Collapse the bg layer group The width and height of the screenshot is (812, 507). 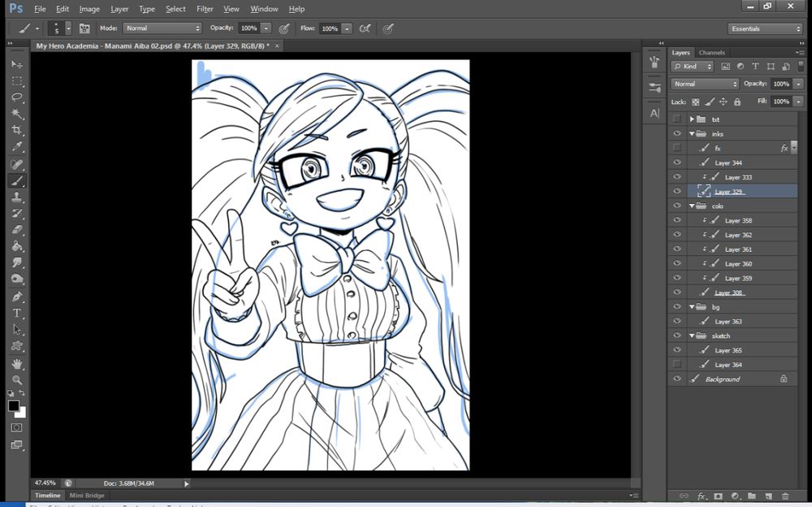(691, 307)
